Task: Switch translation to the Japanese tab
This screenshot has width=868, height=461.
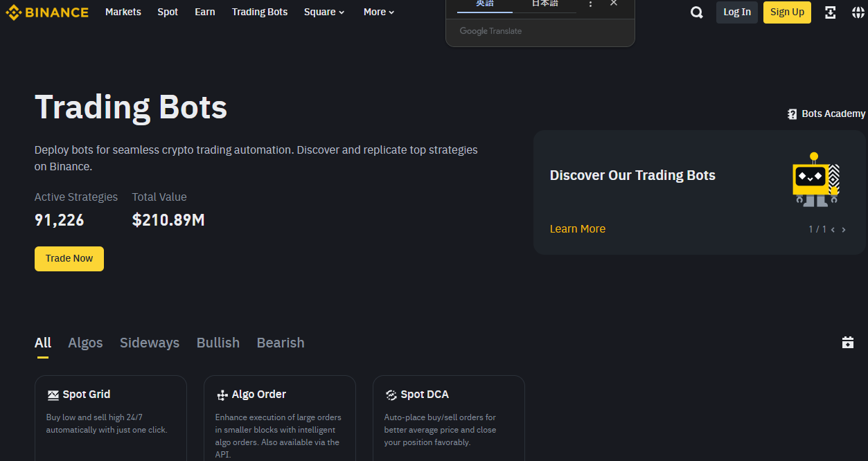Action: [544, 4]
